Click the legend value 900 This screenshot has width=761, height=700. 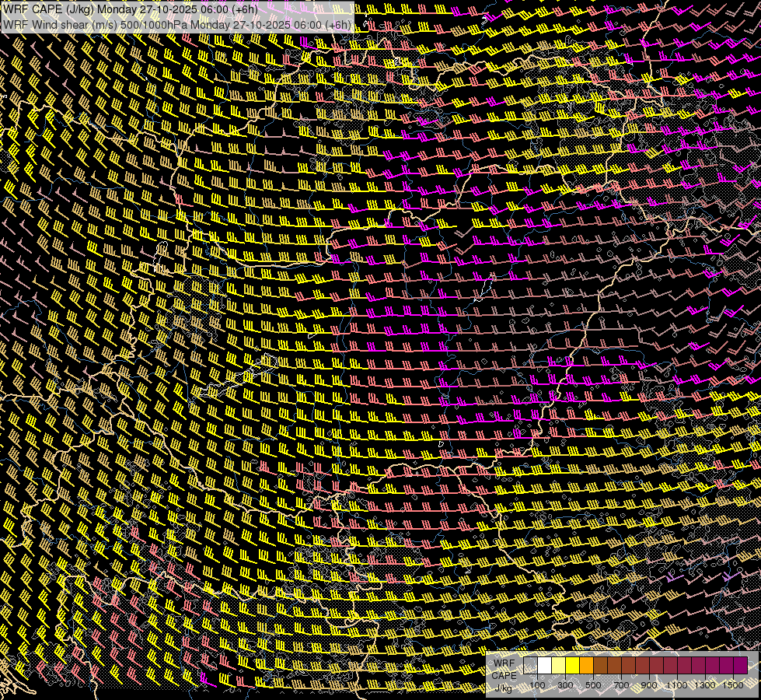click(649, 685)
